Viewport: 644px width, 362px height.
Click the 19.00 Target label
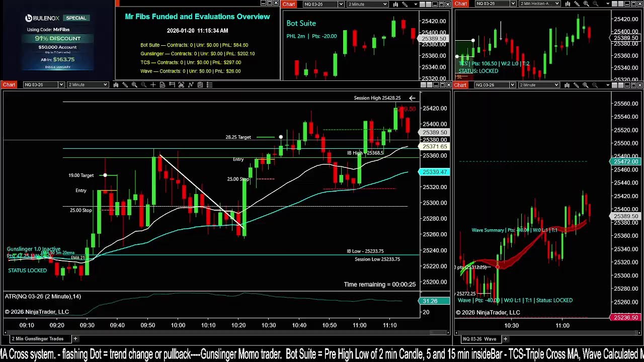[x=81, y=175]
